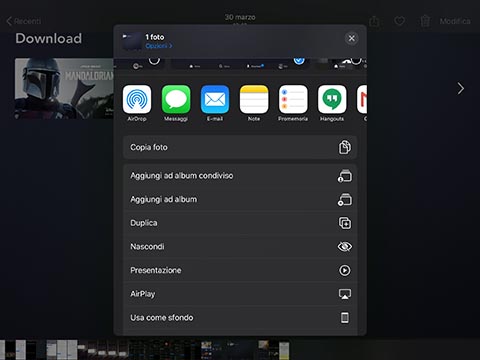Tap the checked selection circle on preview
Screen dimensions: 480x360
coord(299,60)
